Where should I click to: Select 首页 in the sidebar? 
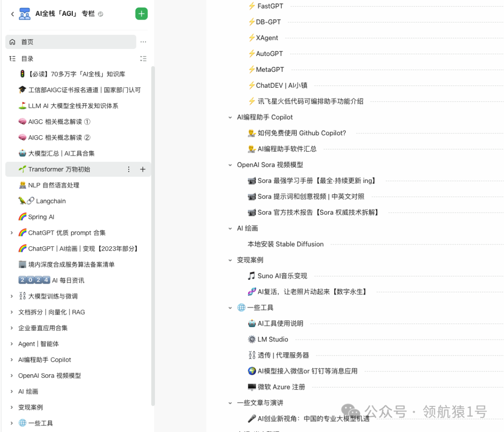(x=71, y=42)
